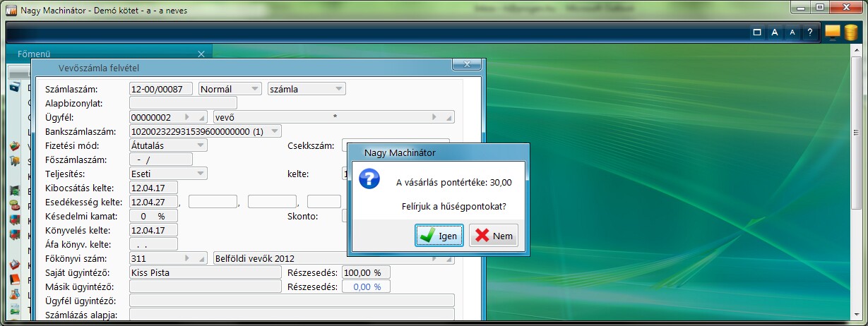Expand the Bankszámlaszám dropdown

point(275,131)
